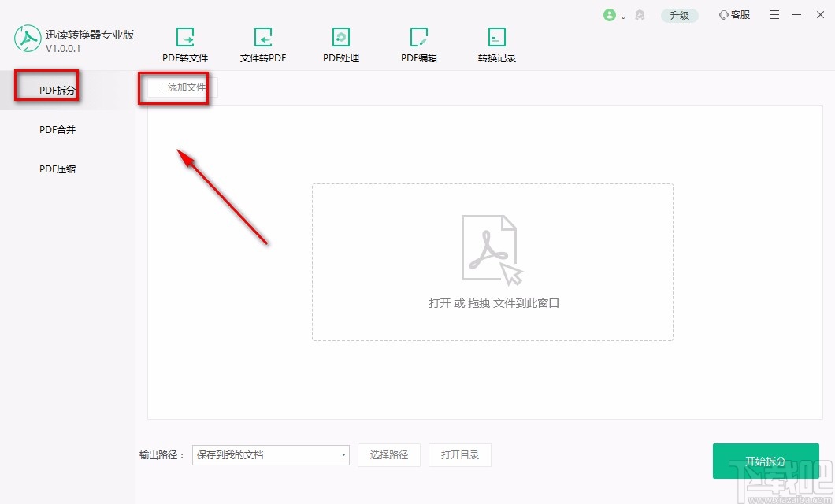
Task: Open the output directory via 打开目录
Action: (460, 455)
